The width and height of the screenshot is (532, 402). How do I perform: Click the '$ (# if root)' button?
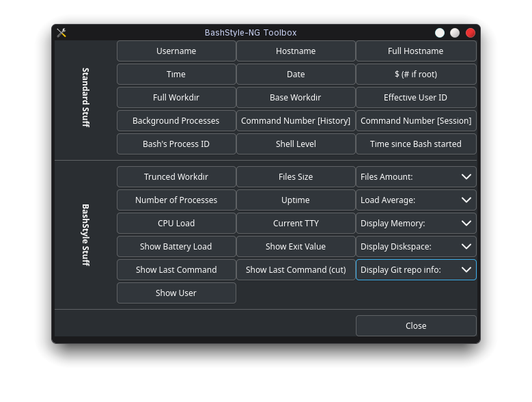tap(416, 74)
